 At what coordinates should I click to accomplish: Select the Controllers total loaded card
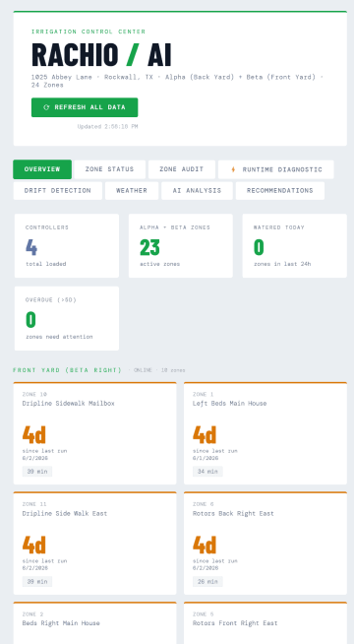[x=67, y=245]
